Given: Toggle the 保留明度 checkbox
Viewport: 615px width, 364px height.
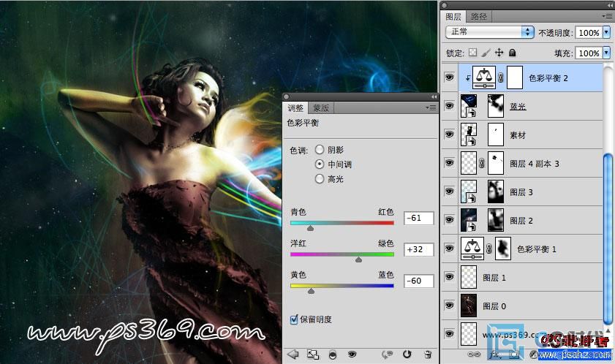Looking at the screenshot, I should pyautogui.click(x=294, y=319).
